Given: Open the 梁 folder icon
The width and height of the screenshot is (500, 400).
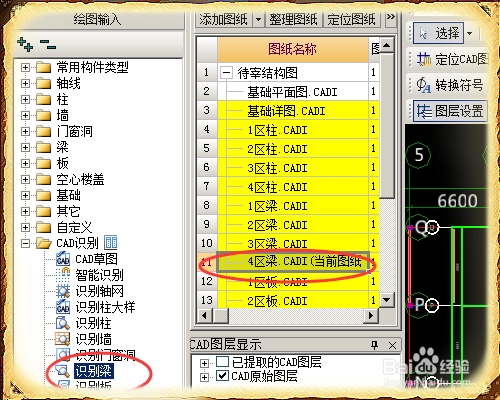Looking at the screenshot, I should point(44,147).
